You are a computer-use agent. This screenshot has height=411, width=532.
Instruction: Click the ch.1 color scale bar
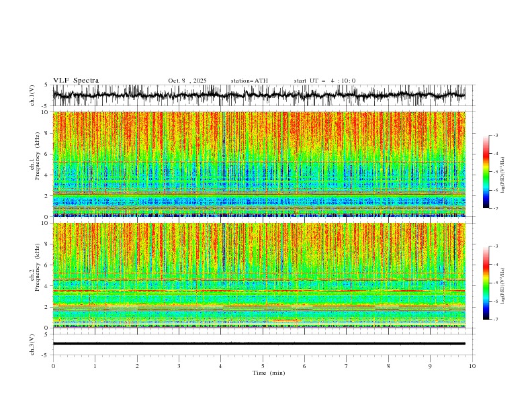486,172
